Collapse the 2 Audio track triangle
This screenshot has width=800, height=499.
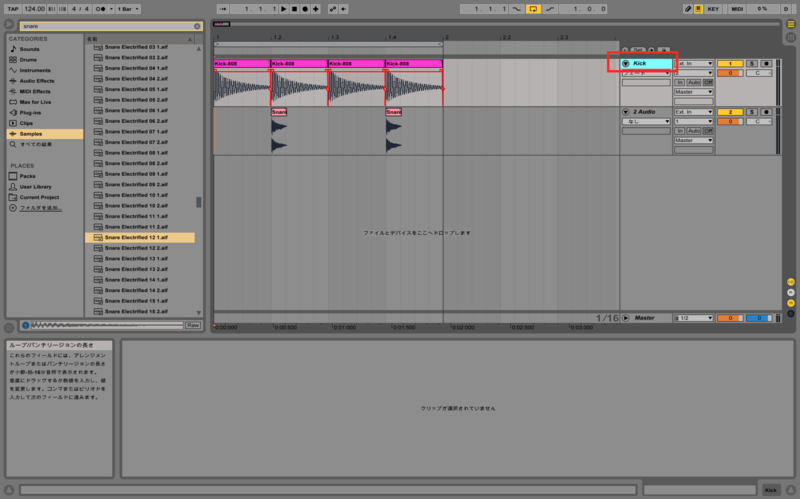tap(626, 112)
